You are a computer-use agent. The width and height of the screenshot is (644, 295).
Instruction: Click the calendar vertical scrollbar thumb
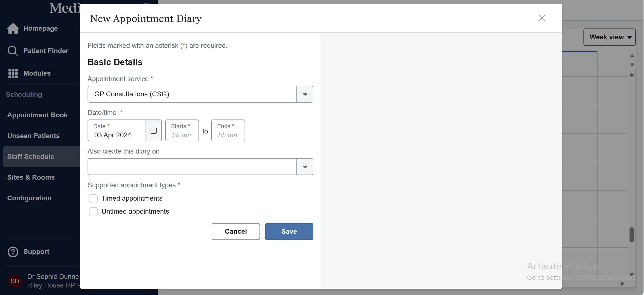coord(631,234)
